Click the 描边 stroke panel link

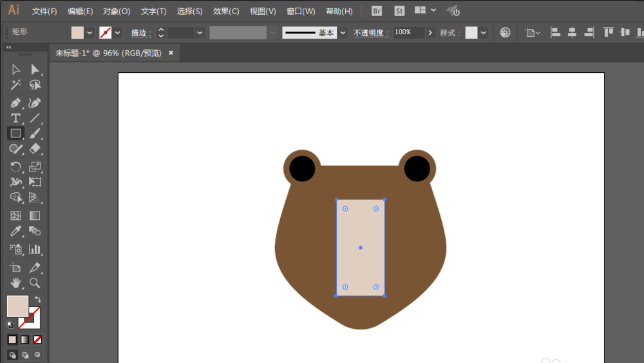point(141,32)
